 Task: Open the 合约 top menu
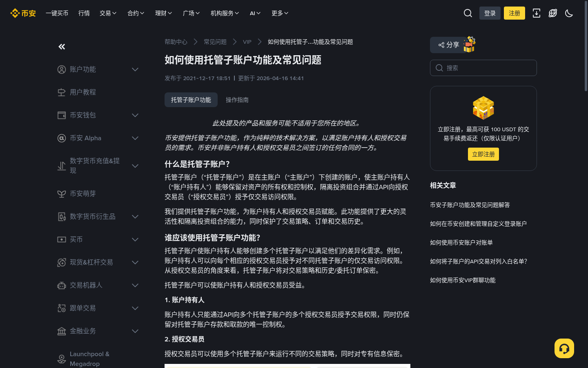[x=136, y=13]
